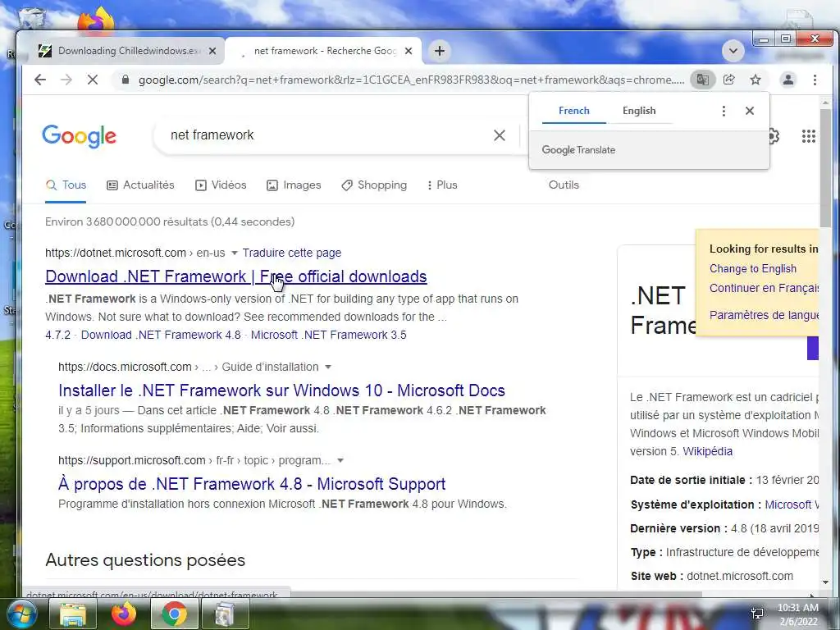Click the vertical scrollbar down arrow
This screenshot has width=840, height=630.
point(825,582)
